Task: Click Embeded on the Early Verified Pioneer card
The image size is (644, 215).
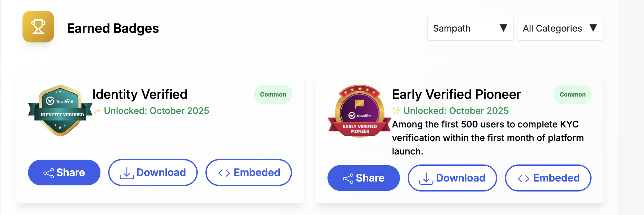Action: (x=548, y=178)
